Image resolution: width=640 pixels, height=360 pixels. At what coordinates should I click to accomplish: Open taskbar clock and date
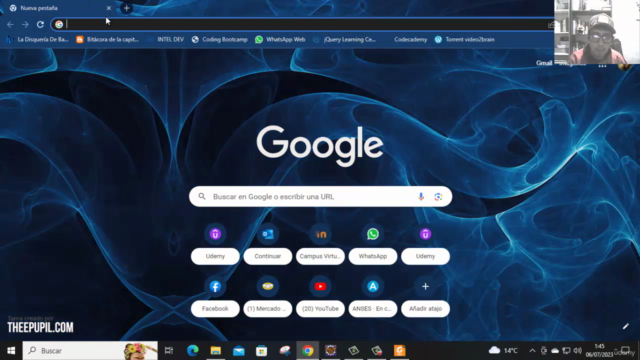(x=599, y=351)
